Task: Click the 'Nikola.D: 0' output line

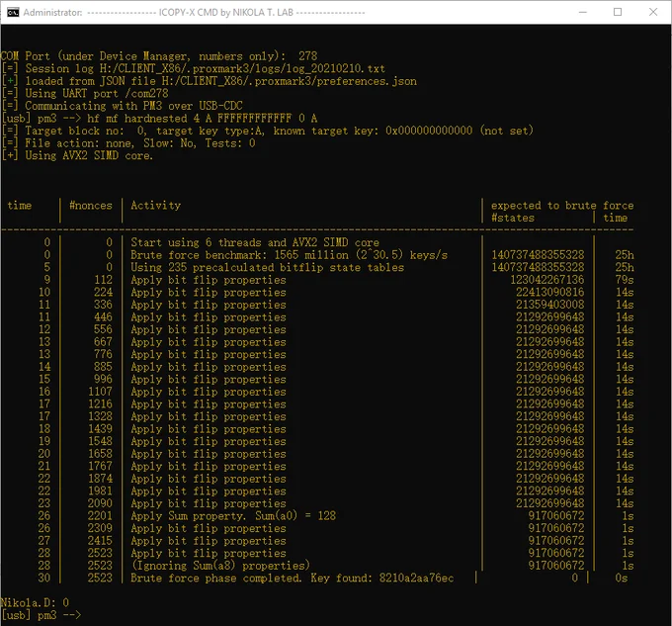Action: coord(36,601)
